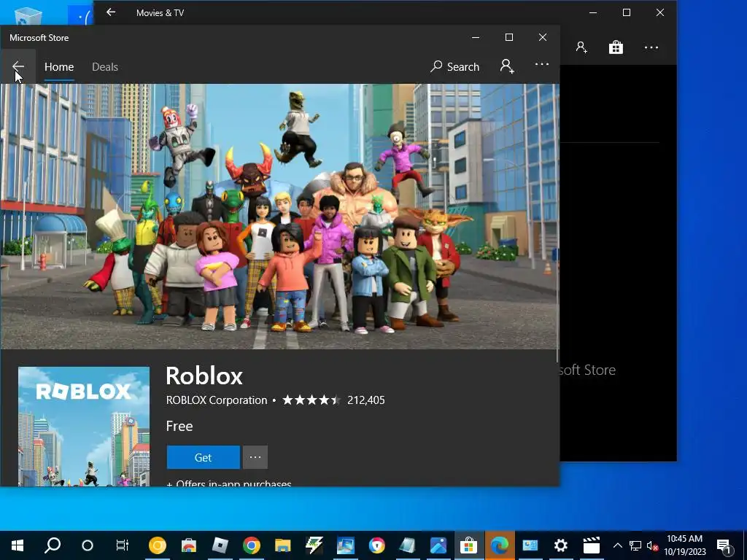Open the Microsoft Store three-dots menu
This screenshot has height=560, width=747.
click(542, 64)
